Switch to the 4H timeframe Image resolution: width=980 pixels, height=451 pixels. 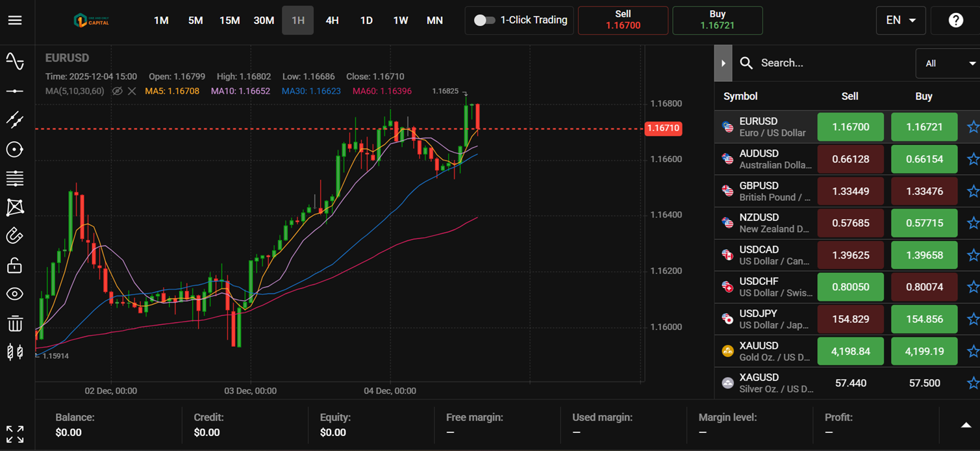coord(332,20)
